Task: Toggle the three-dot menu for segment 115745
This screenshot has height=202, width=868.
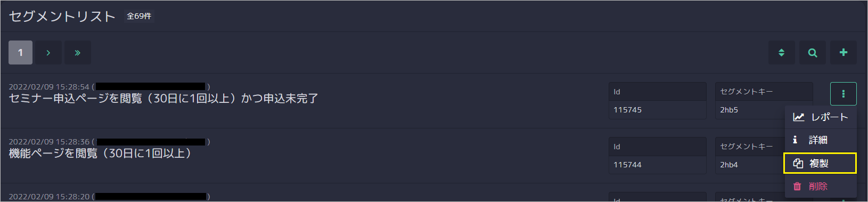Action: [844, 94]
